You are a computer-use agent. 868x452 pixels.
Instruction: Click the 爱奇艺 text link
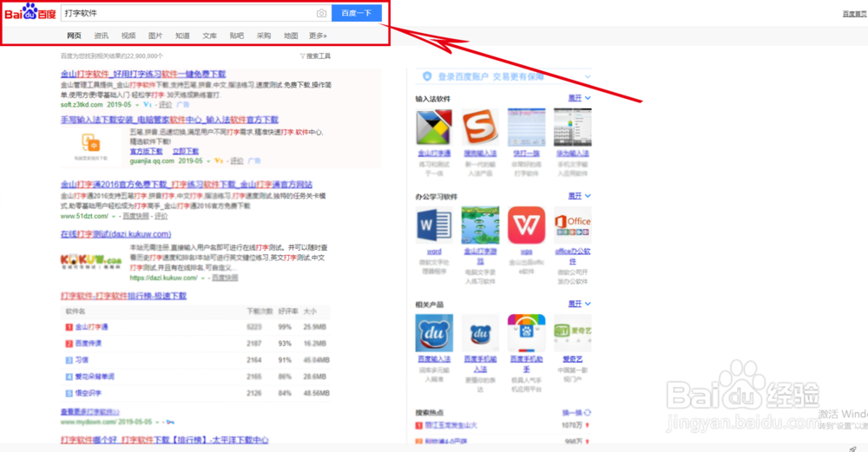(572, 359)
